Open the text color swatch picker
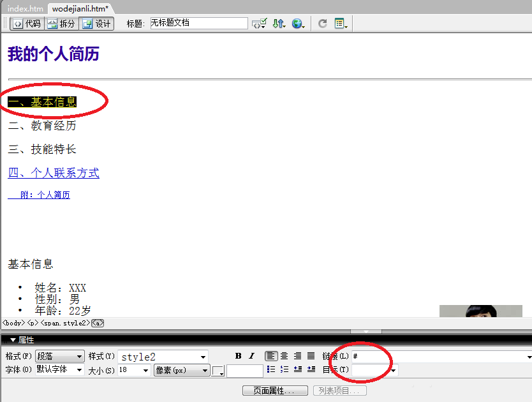The width and height of the screenshot is (532, 402). pos(218,371)
